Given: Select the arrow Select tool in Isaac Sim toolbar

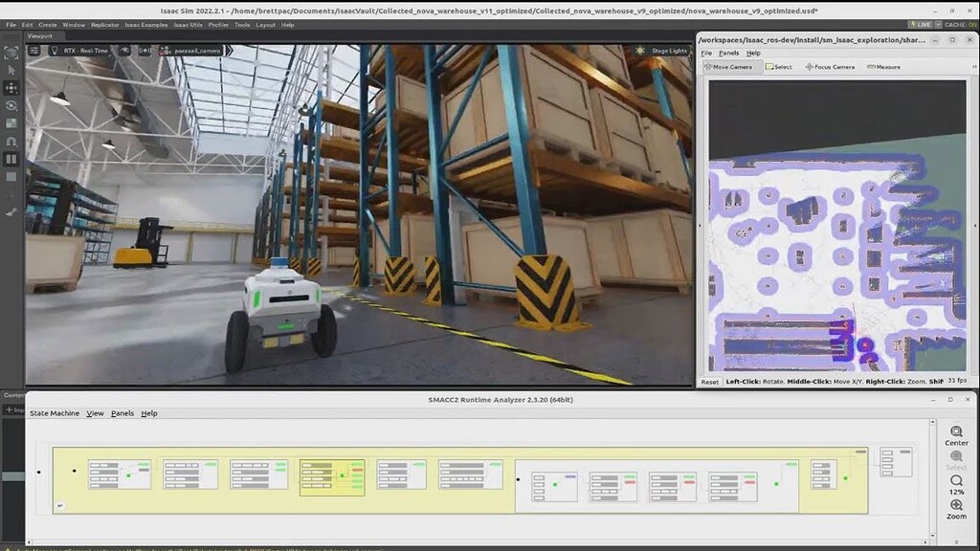Looking at the screenshot, I should tap(11, 71).
